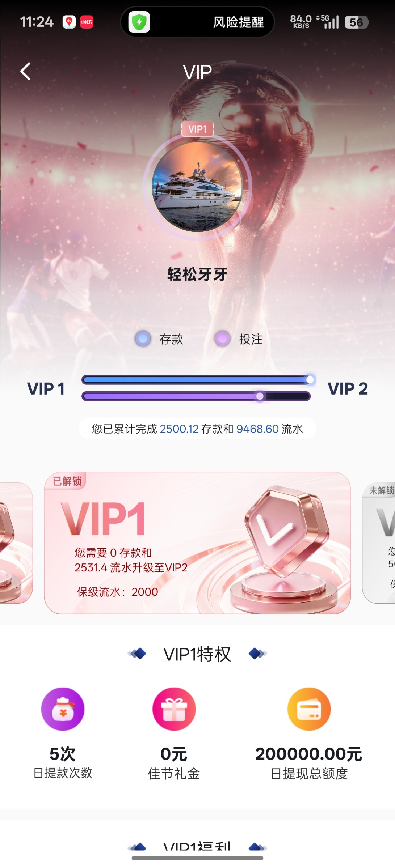Open the red Xiaohongshu notification icon

[x=87, y=22]
